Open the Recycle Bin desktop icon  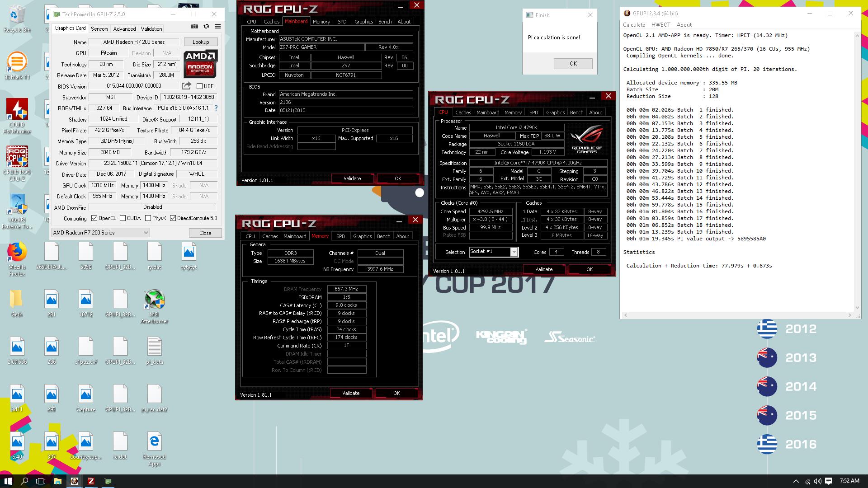tap(17, 19)
